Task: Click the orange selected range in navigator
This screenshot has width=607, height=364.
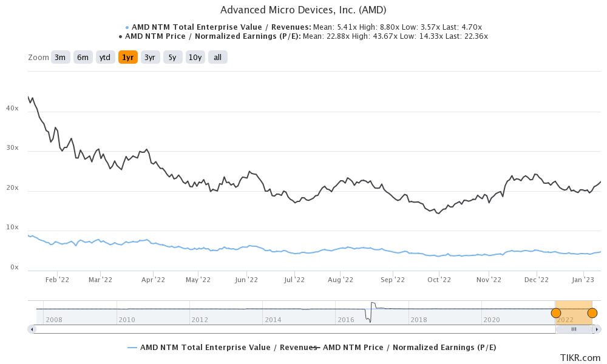Action: point(574,312)
